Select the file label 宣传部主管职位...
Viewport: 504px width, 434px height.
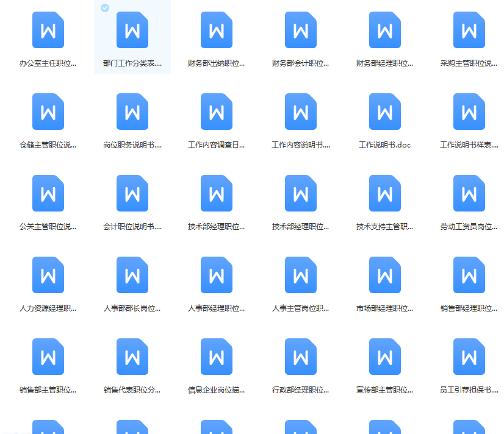click(385, 390)
